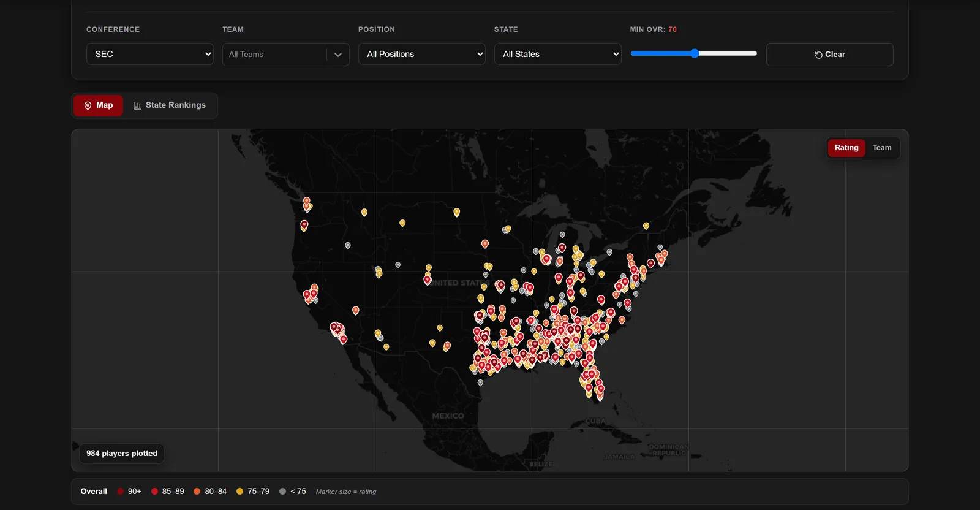Click the gray marker in northern Michigan
980x510 pixels.
tap(562, 234)
